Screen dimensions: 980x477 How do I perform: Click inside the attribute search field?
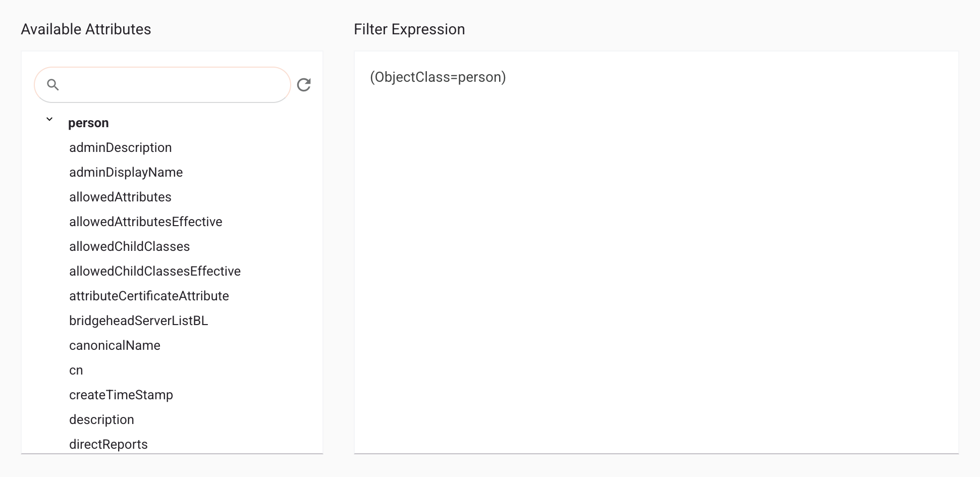tap(161, 84)
